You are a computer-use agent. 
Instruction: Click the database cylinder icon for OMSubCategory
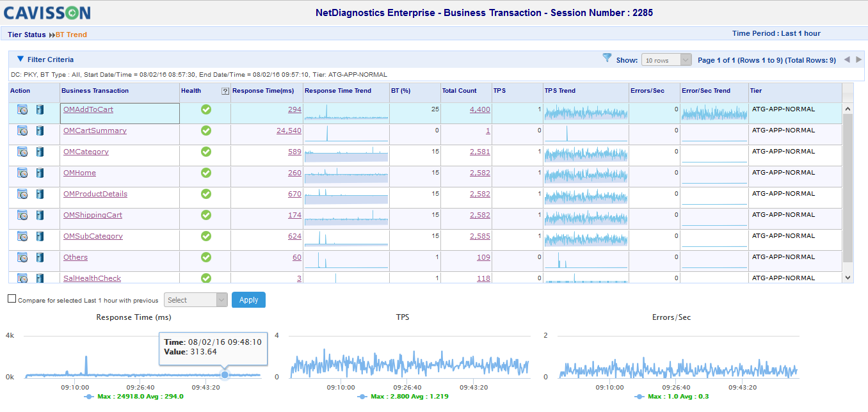click(x=40, y=237)
